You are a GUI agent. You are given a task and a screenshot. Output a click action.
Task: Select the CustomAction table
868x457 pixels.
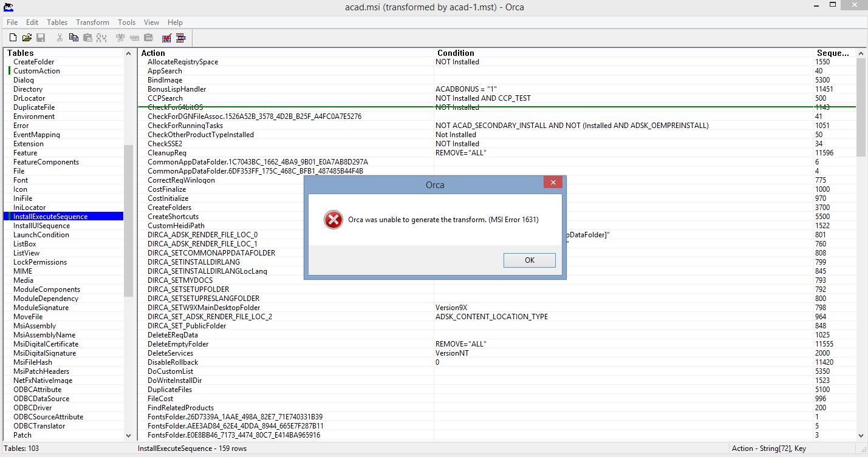36,71
